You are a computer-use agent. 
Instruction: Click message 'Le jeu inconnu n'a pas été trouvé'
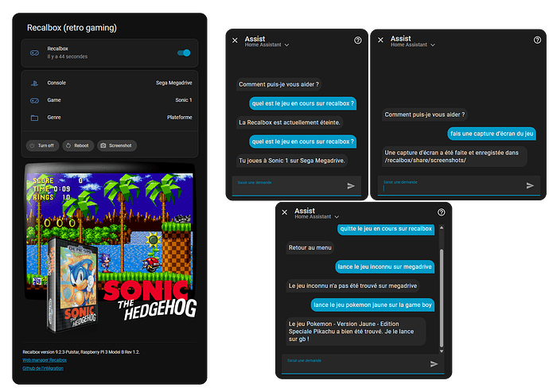point(353,286)
